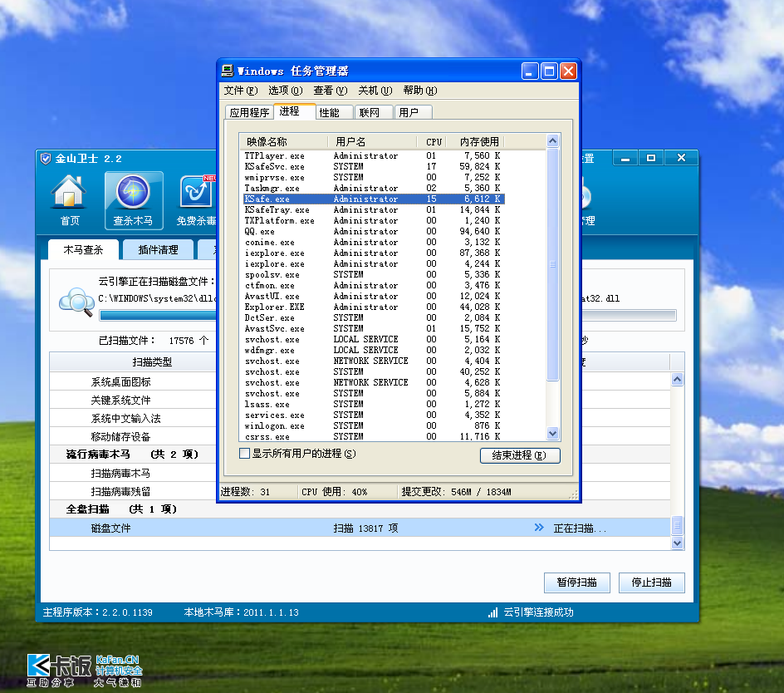Open the 关机 menu in Task Manager
784x693 pixels.
[375, 91]
